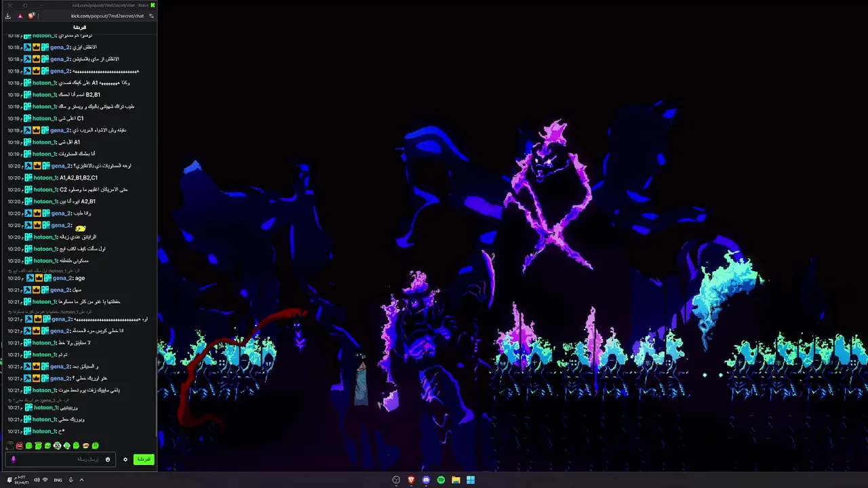The height and width of the screenshot is (488, 868).
Task: Click the 'A1,A2,B1,B2,C1' chat message text
Action: [79, 178]
